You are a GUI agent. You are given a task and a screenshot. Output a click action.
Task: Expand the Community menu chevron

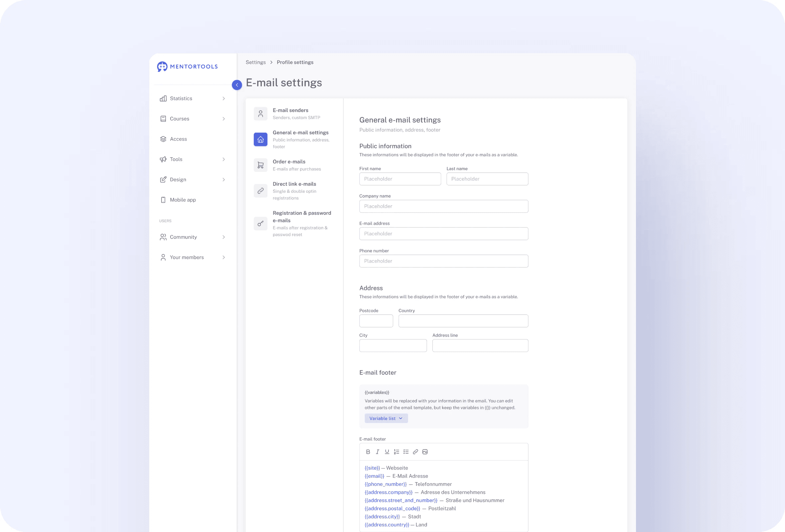pyautogui.click(x=224, y=237)
